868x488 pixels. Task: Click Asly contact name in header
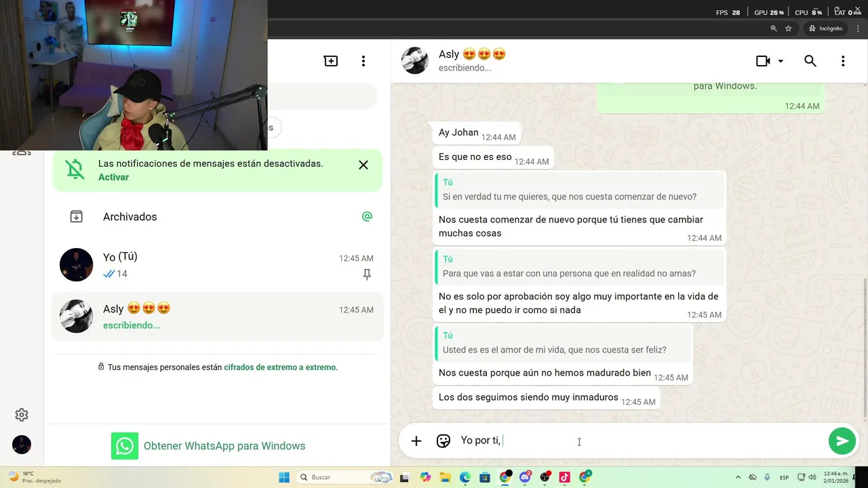pos(472,54)
